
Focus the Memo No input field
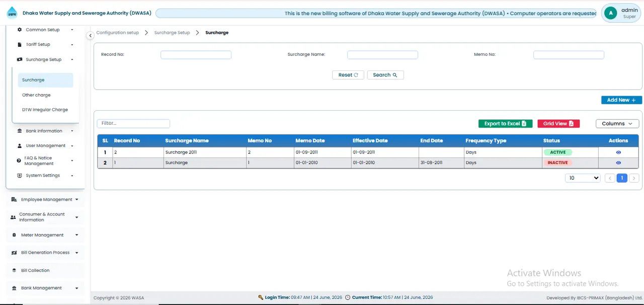tap(569, 55)
